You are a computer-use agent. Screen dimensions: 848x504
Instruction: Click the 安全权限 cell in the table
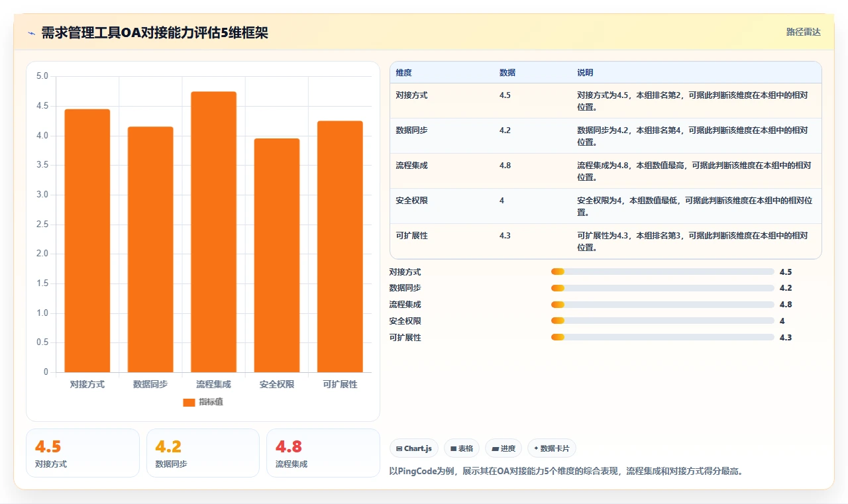click(x=411, y=201)
